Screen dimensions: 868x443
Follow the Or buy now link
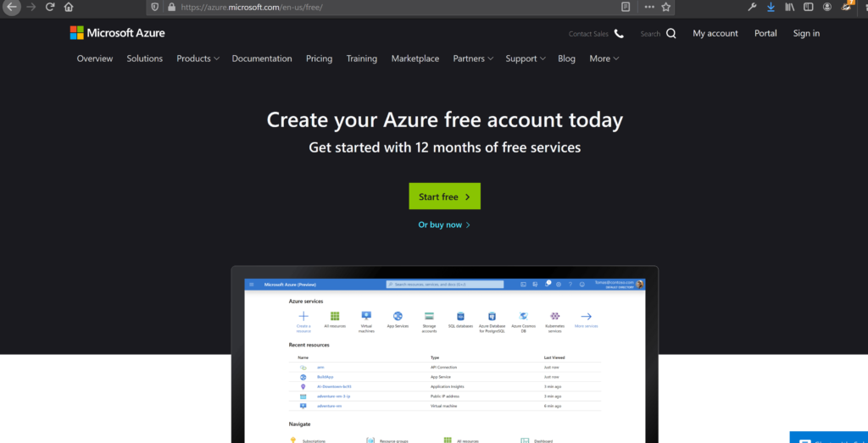click(443, 224)
